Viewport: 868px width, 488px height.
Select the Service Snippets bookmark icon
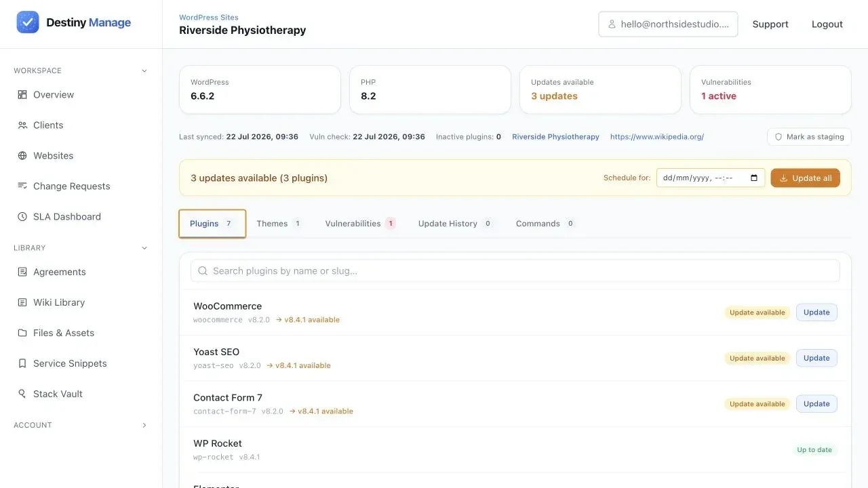(22, 363)
